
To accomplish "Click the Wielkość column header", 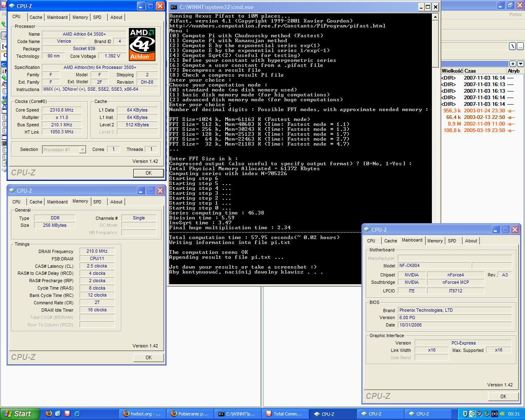I will tap(452, 71).
